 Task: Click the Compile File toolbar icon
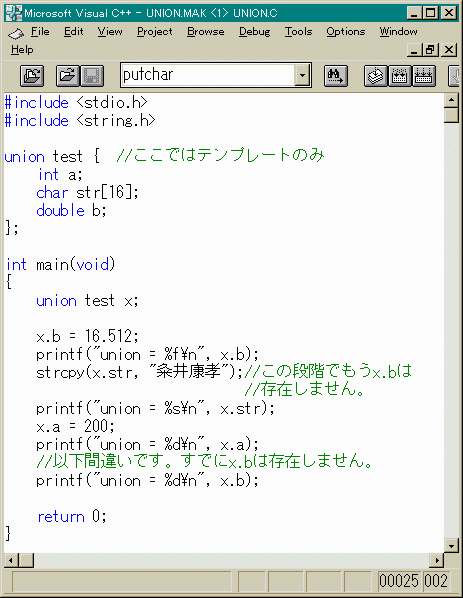376,76
